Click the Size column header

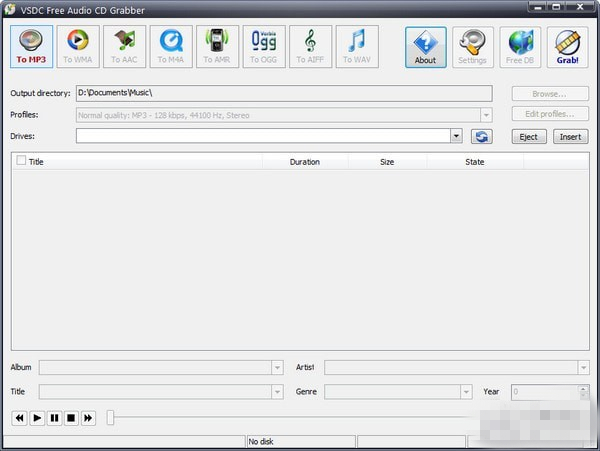click(386, 161)
